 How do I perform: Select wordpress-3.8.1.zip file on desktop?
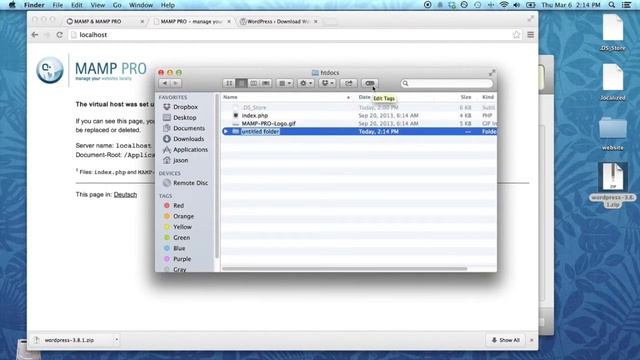tap(613, 184)
